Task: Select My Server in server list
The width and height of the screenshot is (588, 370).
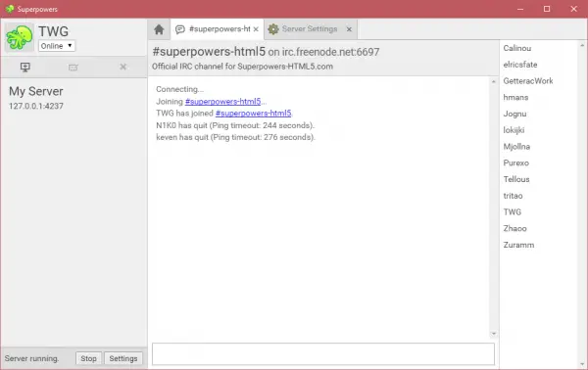Action: [x=73, y=98]
